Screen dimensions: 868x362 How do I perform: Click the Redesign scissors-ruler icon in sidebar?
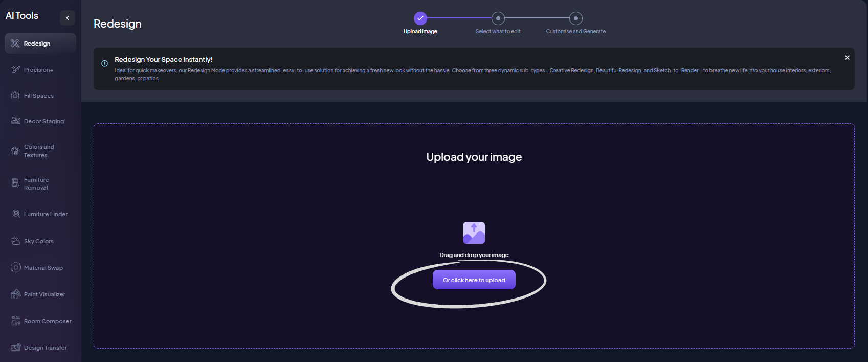coord(15,44)
